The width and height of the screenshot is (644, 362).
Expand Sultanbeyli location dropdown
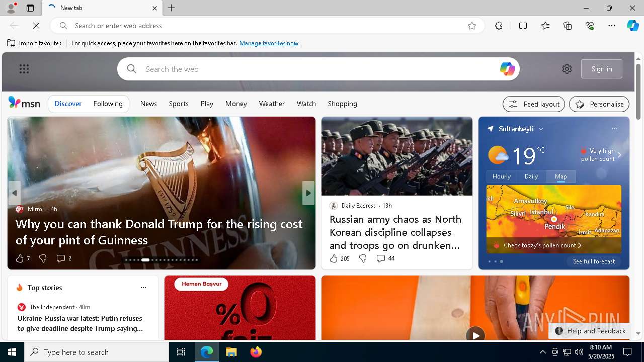pos(541,129)
